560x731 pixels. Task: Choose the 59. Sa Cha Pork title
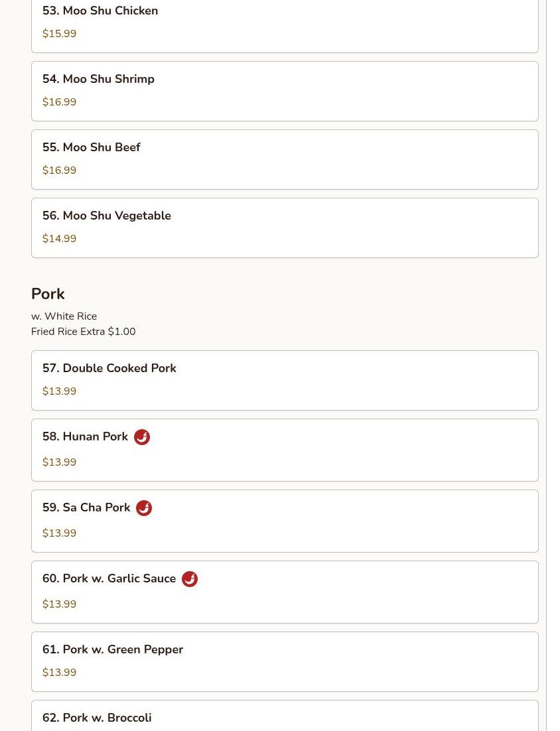[x=86, y=507]
